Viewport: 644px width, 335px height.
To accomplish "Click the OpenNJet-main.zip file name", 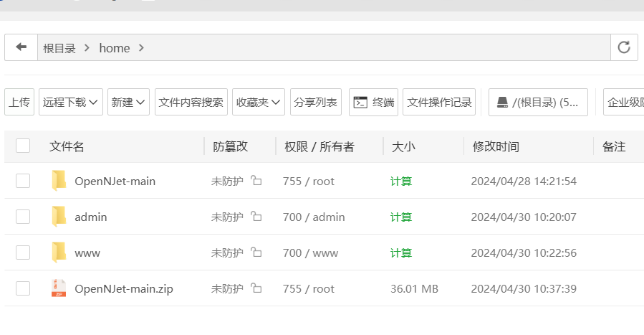I will (x=124, y=288).
